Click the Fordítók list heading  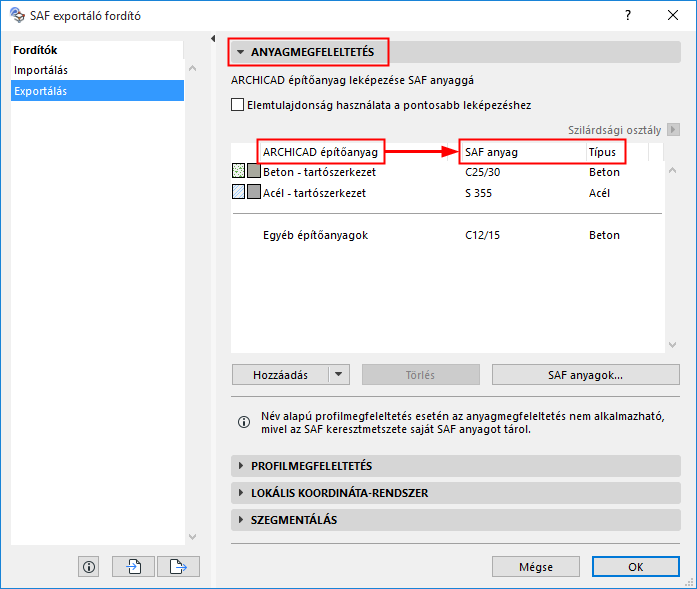[x=35, y=50]
